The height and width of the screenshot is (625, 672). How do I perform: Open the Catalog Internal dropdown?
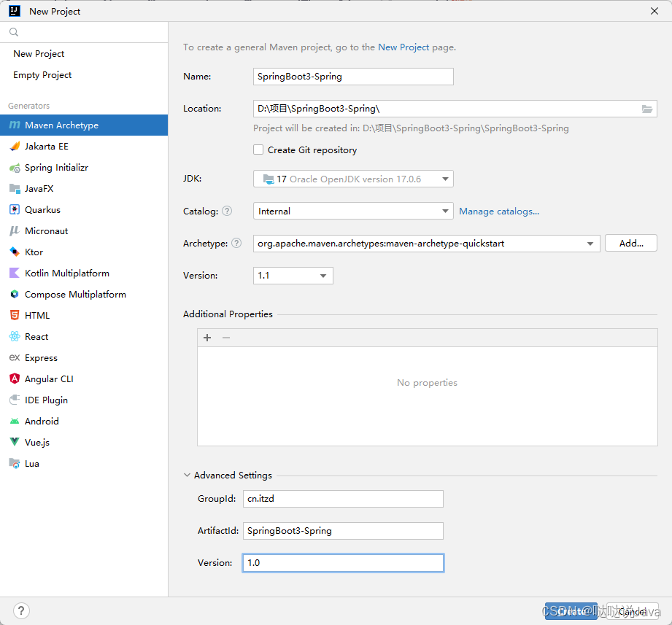353,211
